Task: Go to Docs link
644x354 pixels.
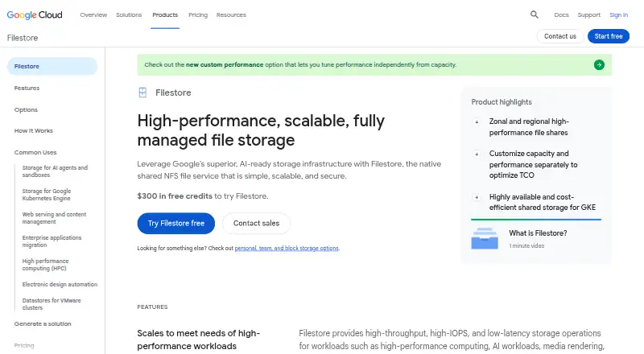Action: (x=561, y=14)
